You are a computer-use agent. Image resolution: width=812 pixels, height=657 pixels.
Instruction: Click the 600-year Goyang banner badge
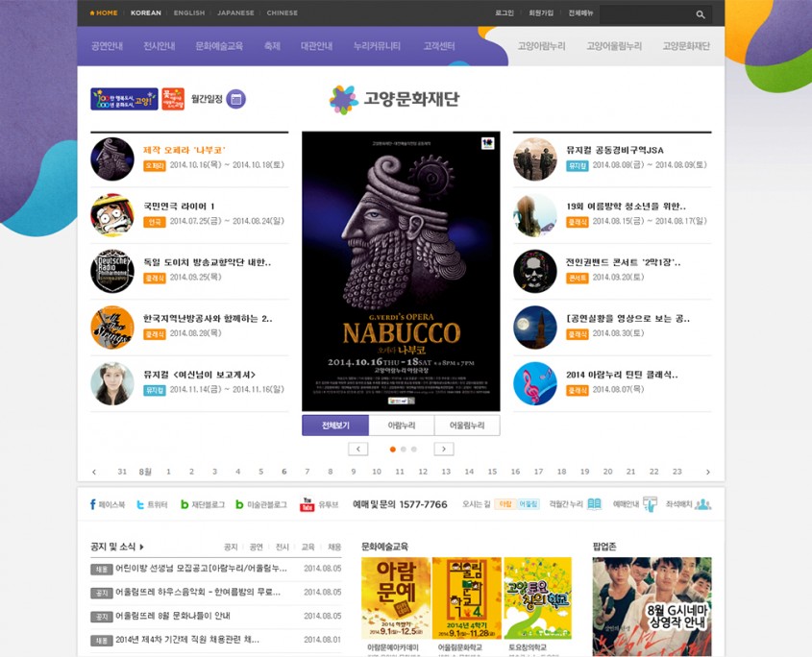tap(124, 99)
